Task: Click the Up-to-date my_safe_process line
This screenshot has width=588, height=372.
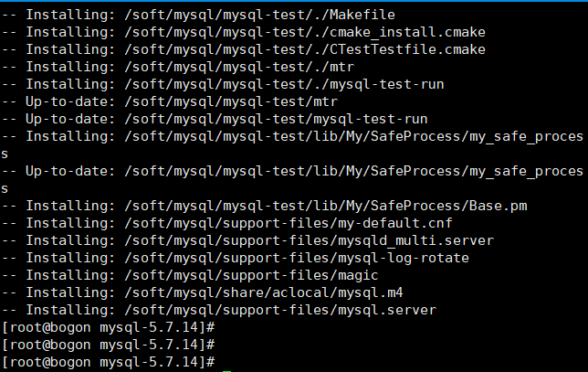Action: pos(292,179)
